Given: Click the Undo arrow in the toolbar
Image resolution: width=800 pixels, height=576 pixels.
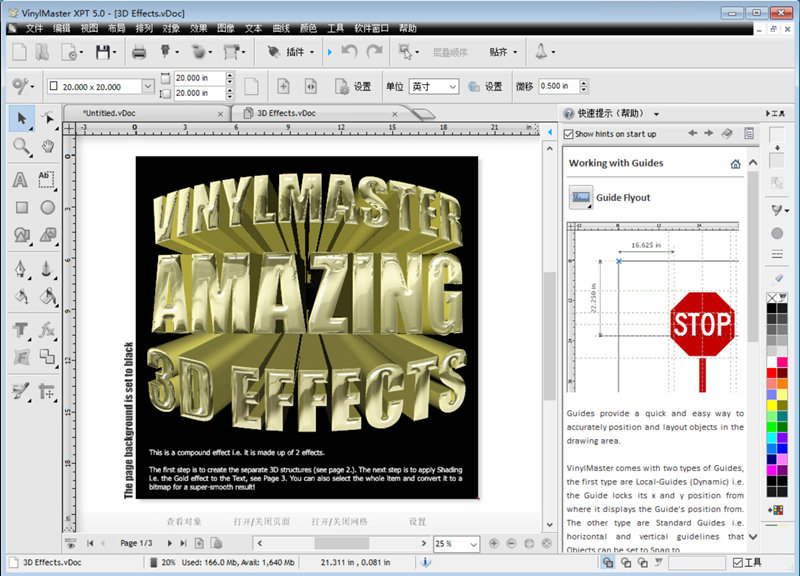Looking at the screenshot, I should 348,51.
